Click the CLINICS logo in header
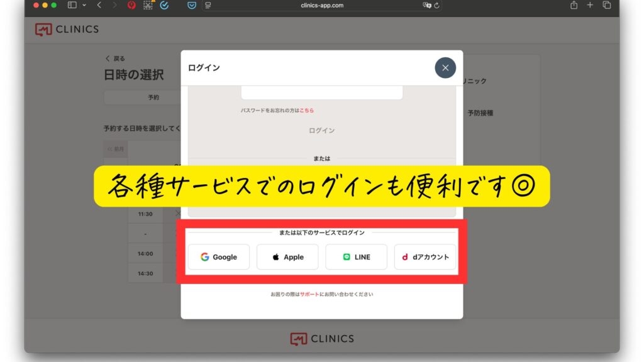The image size is (644, 362). tap(67, 30)
